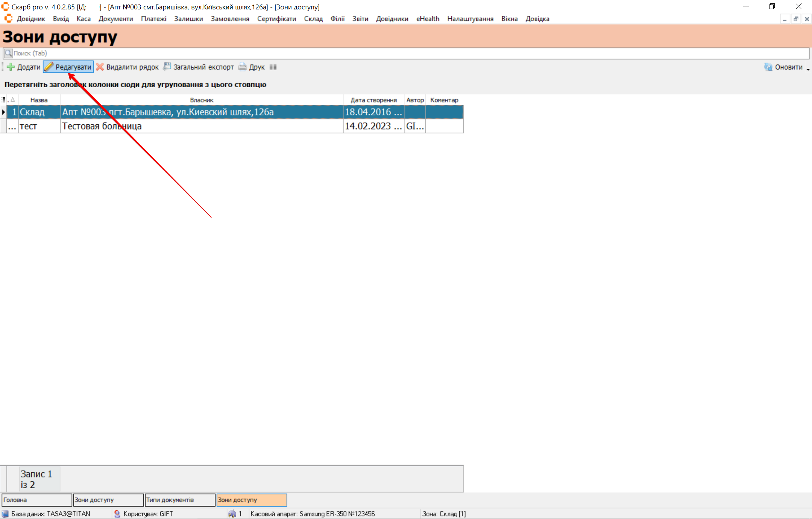Click the grid column selector icon in header
The width and height of the screenshot is (812, 519).
[3, 100]
